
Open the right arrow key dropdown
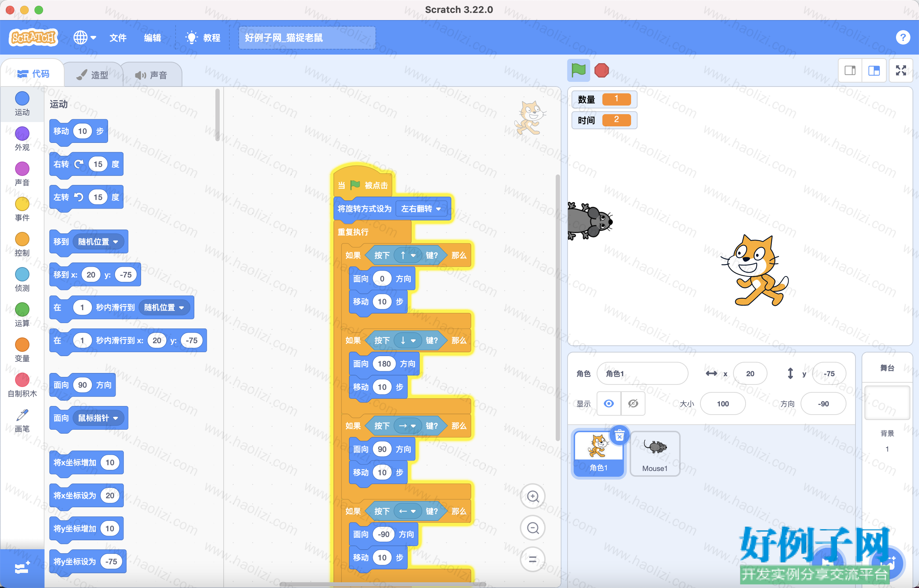pyautogui.click(x=408, y=426)
